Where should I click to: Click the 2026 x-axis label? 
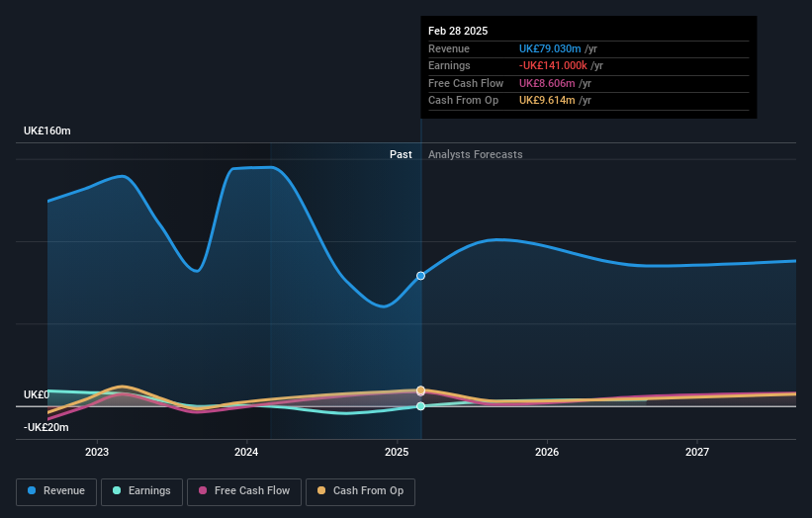(547, 452)
